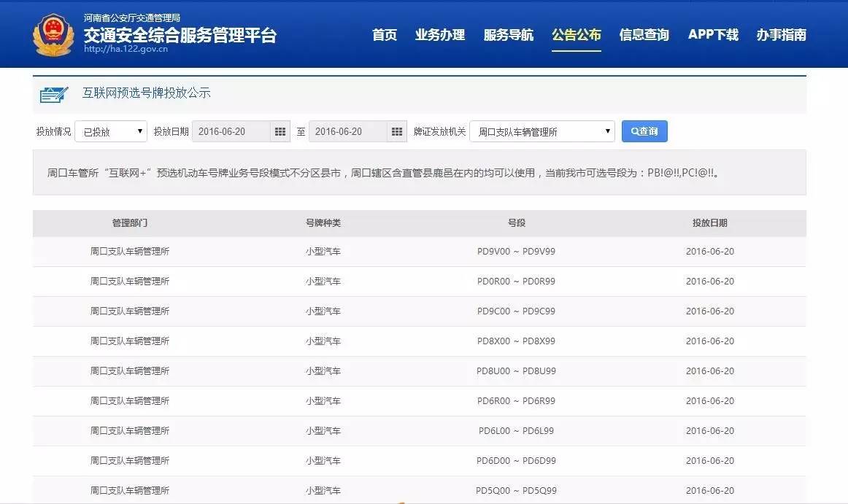Click the 查询 search button
Screen dimensions: 848x504
pyautogui.click(x=644, y=131)
